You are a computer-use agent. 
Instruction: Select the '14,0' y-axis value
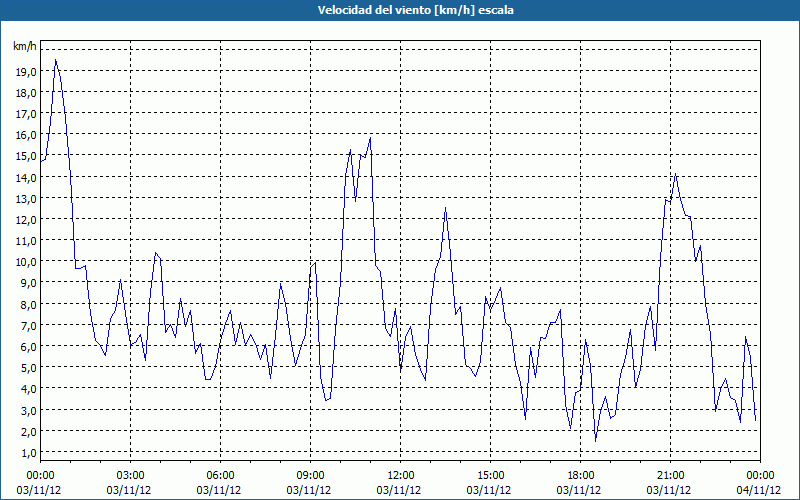[x=26, y=178]
